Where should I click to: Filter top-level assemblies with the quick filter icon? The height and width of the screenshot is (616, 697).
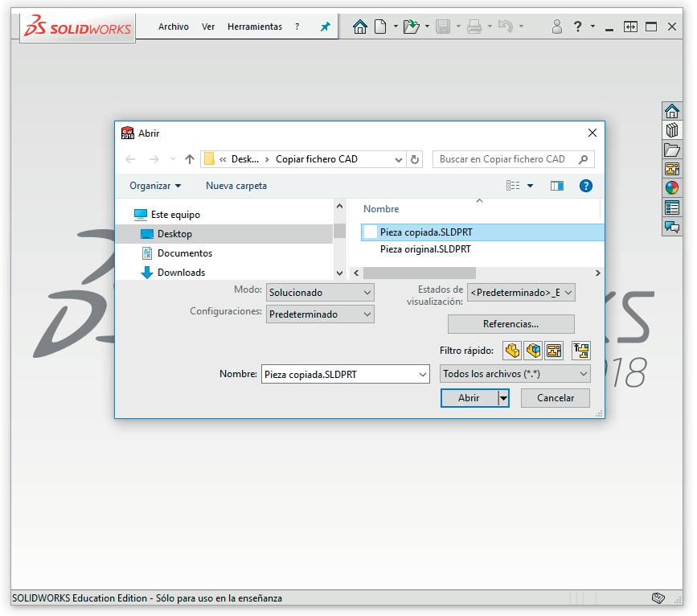[x=581, y=351]
